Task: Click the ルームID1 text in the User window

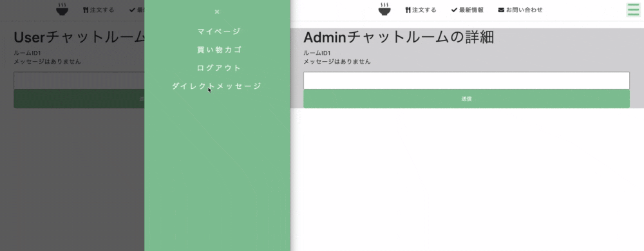Action: tap(27, 53)
